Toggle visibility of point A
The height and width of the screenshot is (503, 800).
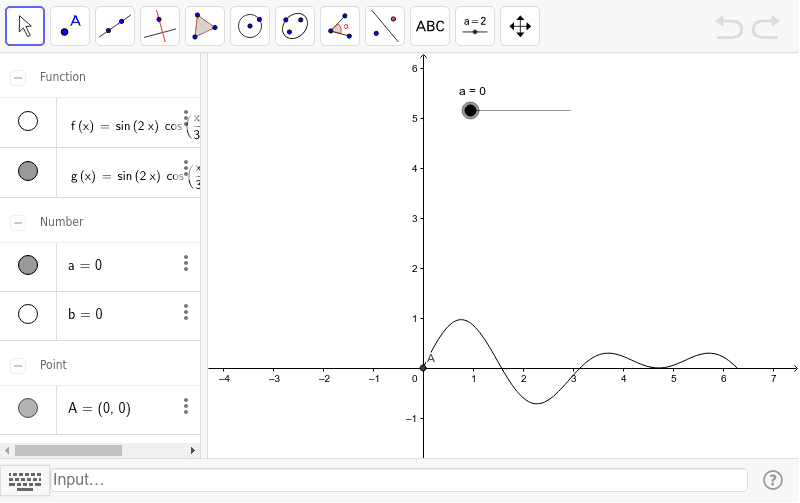click(x=28, y=408)
